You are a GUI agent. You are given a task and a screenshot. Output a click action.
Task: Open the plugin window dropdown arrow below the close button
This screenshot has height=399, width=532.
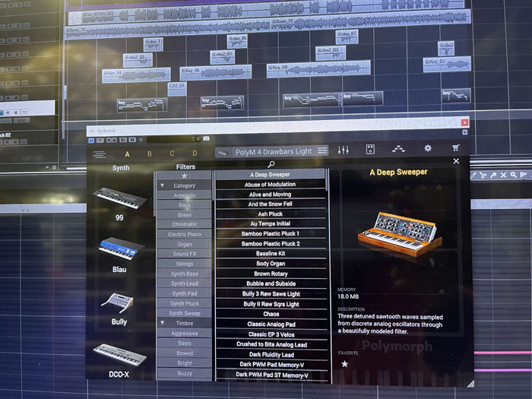click(465, 132)
